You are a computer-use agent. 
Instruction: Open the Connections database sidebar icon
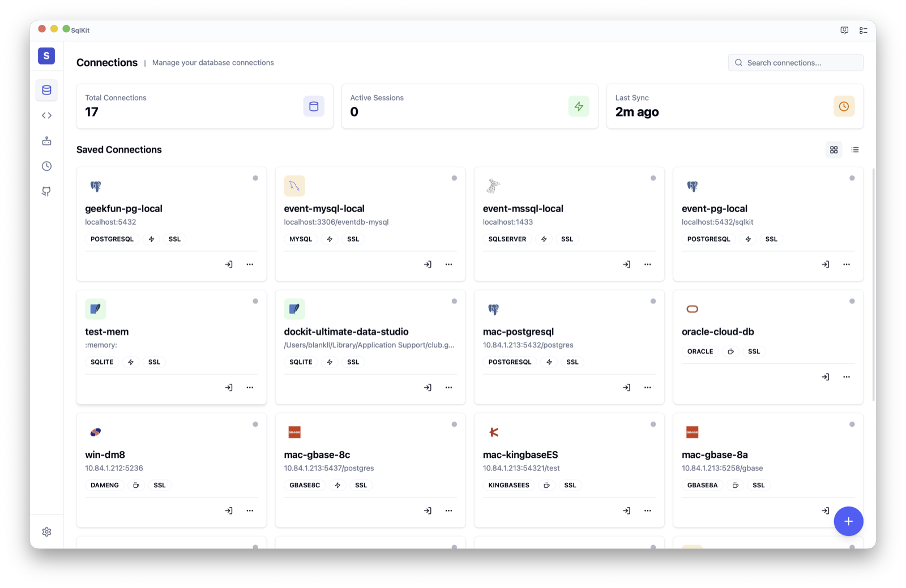(46, 90)
